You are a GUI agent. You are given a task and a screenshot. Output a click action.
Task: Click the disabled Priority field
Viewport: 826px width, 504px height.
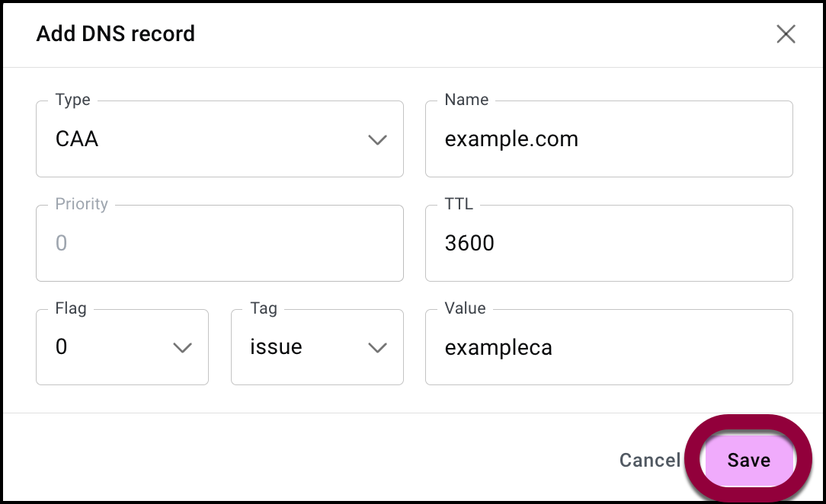click(x=219, y=243)
